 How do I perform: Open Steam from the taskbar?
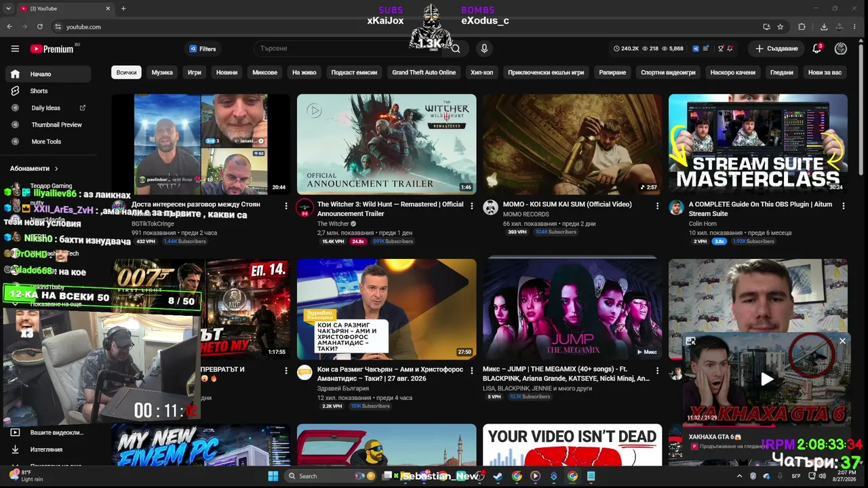pyautogui.click(x=497, y=476)
